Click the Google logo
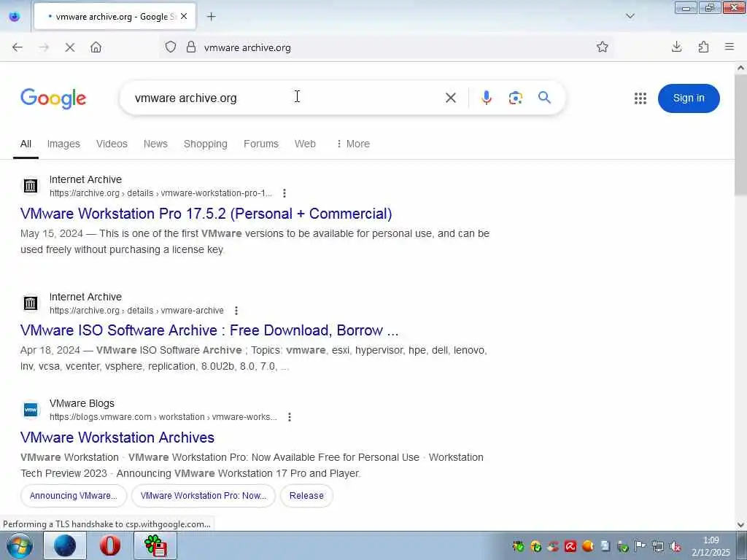This screenshot has height=560, width=747. click(x=53, y=98)
